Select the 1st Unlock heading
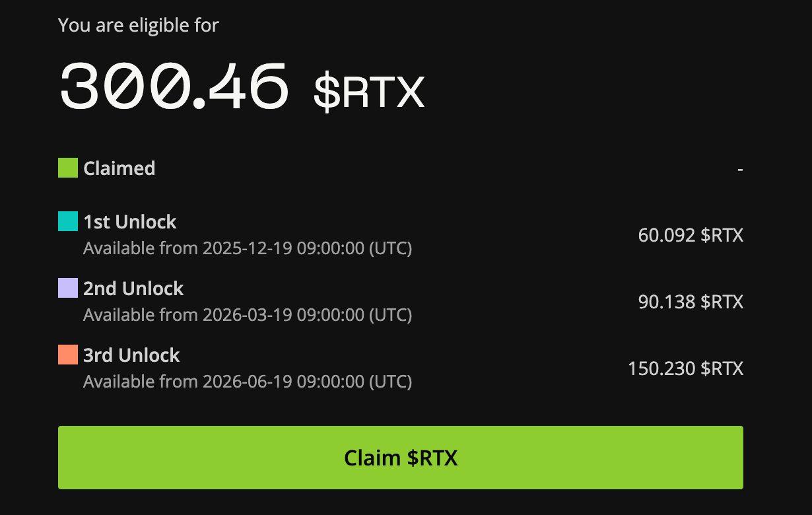The width and height of the screenshot is (812, 515). coord(130,222)
